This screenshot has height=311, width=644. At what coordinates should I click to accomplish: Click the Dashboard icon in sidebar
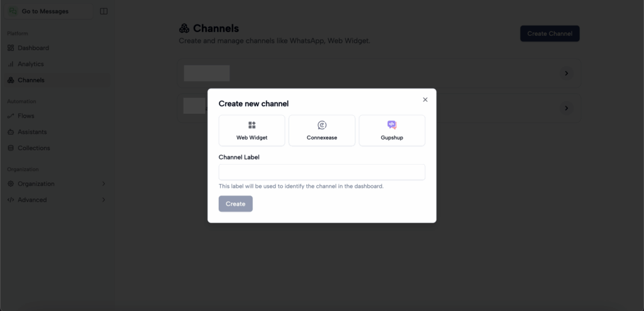(11, 48)
